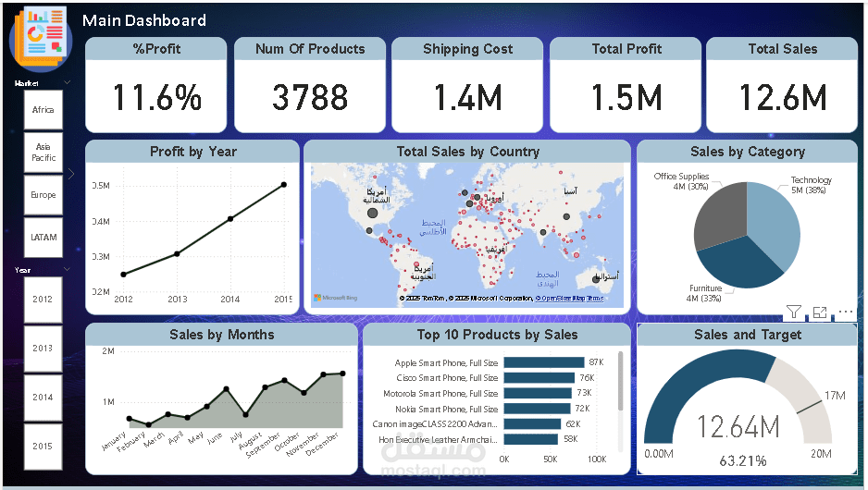Viewport: 868px width, 490px height.
Task: Filter by year 2015 in Year slicer
Action: (43, 446)
